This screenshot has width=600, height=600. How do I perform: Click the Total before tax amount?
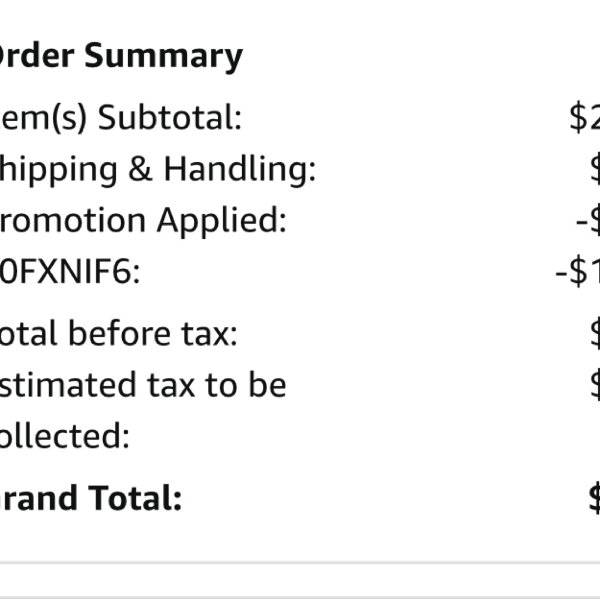click(x=595, y=333)
